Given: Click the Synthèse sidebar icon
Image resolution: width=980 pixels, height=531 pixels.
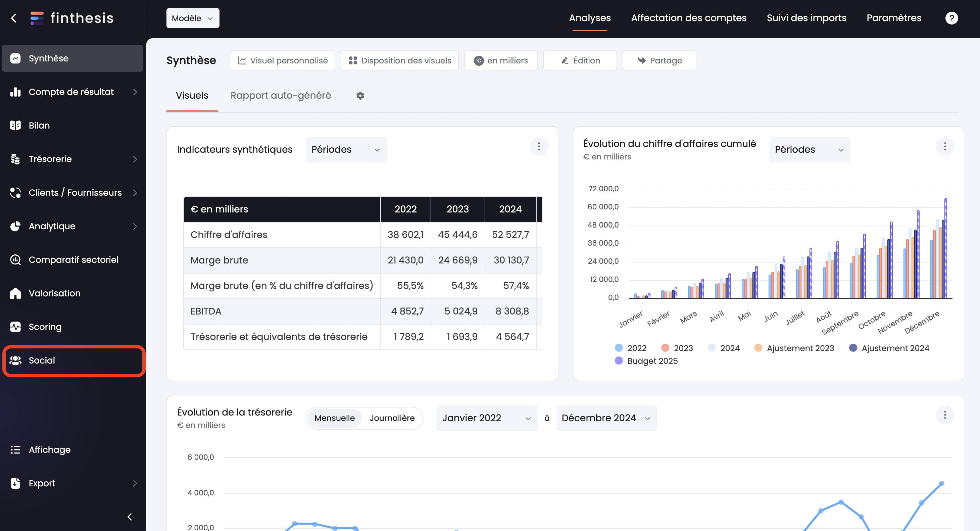Looking at the screenshot, I should (x=15, y=58).
